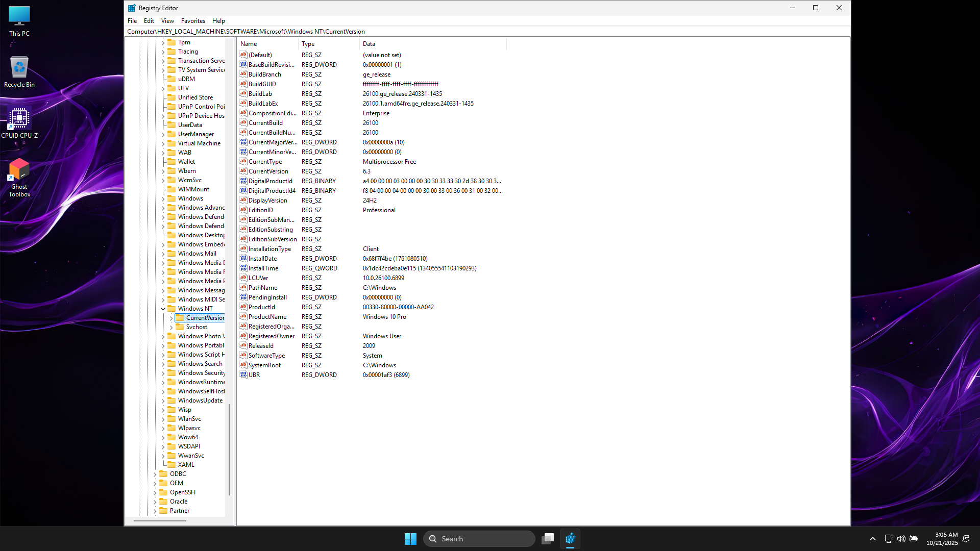
Task: Open the Favorites menu
Action: pyautogui.click(x=193, y=21)
